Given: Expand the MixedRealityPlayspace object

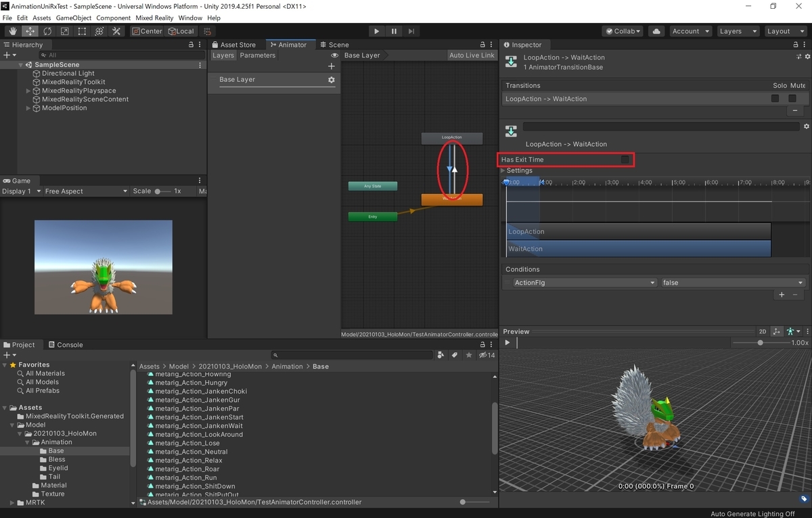Looking at the screenshot, I should point(28,91).
